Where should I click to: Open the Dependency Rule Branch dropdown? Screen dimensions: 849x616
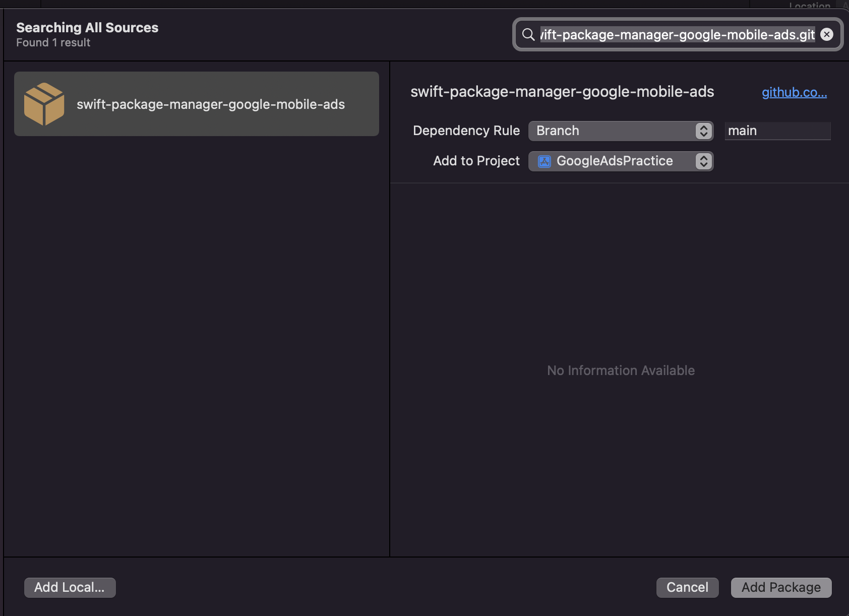(621, 131)
